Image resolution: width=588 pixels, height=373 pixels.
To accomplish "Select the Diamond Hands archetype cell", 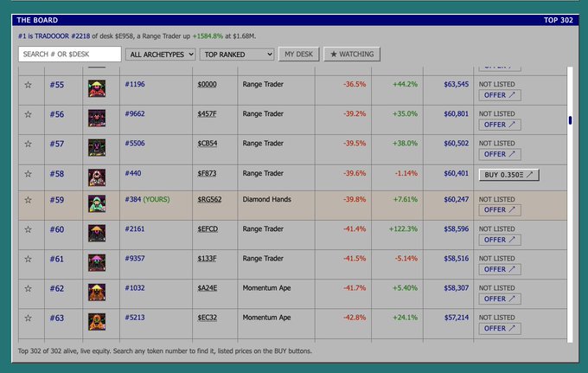I will pos(266,199).
